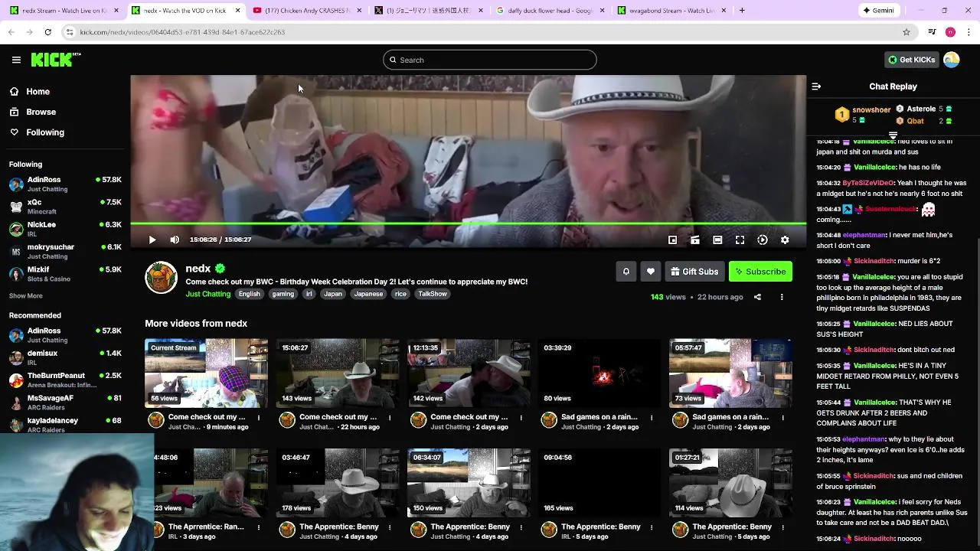Open video more options menu

782,297
